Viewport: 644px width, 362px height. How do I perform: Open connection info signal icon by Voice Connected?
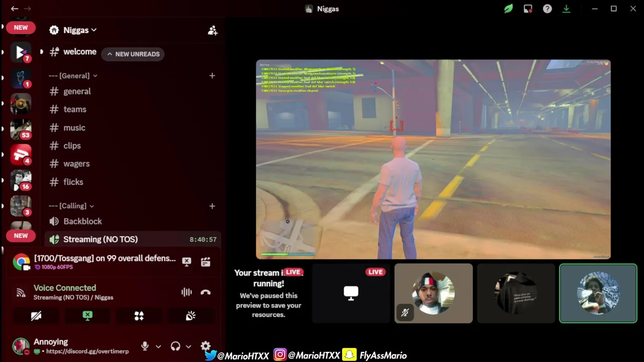21,293
